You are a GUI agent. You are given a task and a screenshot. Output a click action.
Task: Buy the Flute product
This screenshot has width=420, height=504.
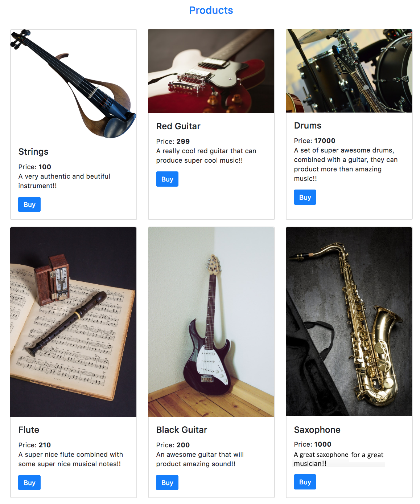(x=29, y=483)
